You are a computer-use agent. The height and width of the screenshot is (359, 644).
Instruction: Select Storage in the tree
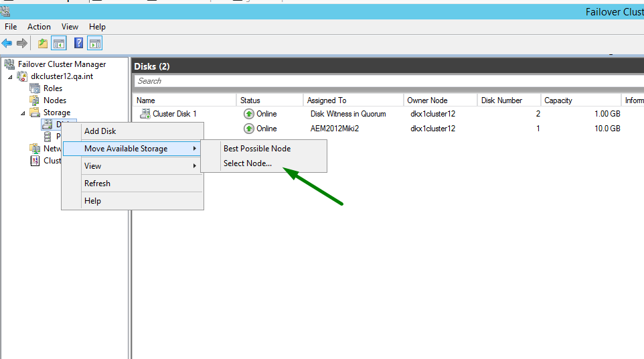(57, 112)
